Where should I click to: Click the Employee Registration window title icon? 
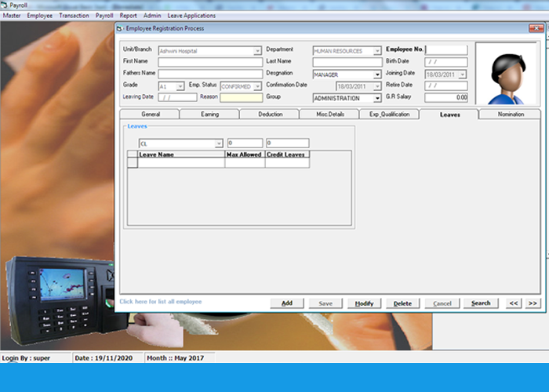pyautogui.click(x=121, y=29)
